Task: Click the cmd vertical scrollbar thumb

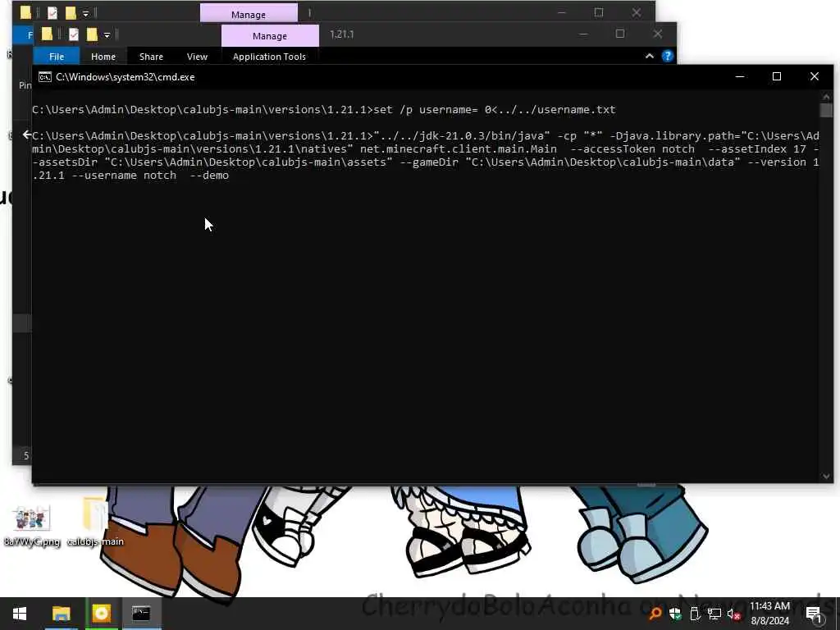Action: 826,111
